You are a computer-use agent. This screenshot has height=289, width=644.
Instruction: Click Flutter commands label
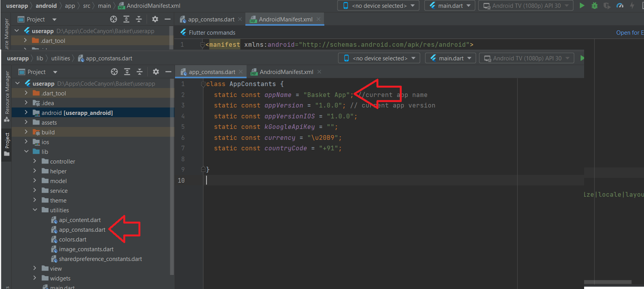coord(212,32)
